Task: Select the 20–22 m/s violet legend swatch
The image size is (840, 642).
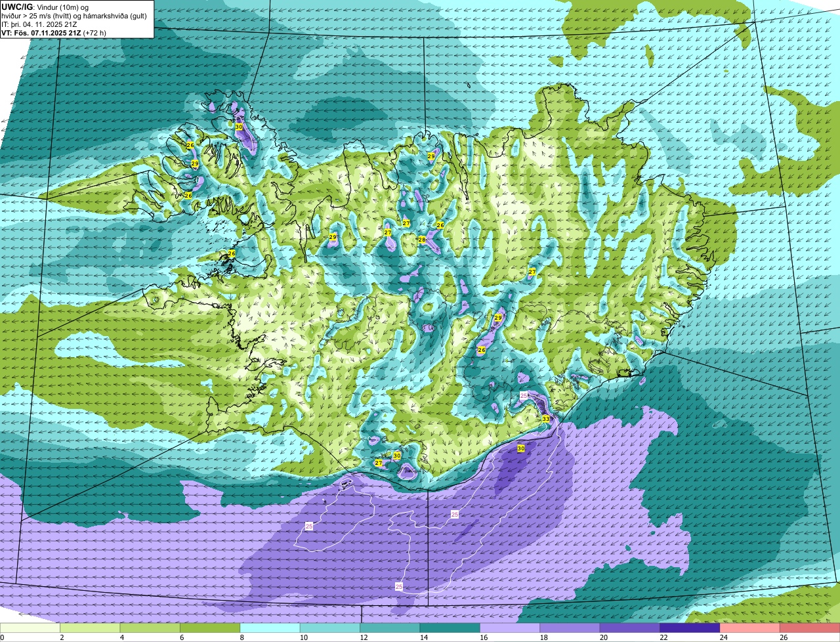Action: 630,628
